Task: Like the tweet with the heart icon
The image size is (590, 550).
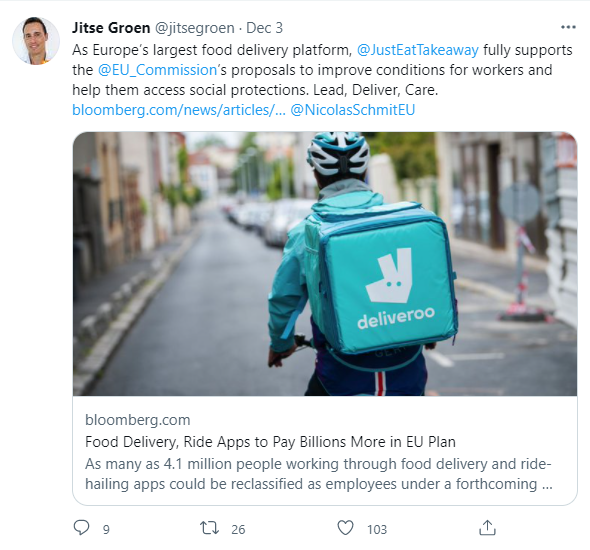Action: tap(345, 527)
